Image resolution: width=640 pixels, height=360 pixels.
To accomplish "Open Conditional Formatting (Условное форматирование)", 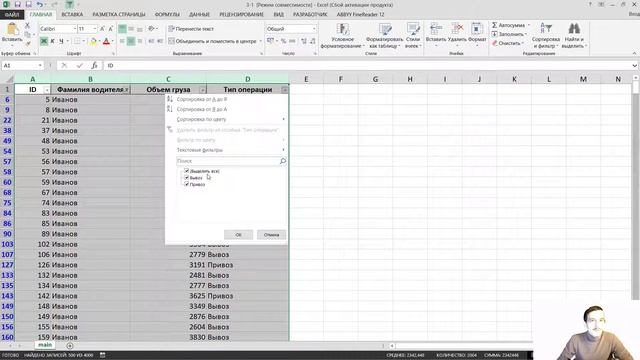I will coord(342,36).
